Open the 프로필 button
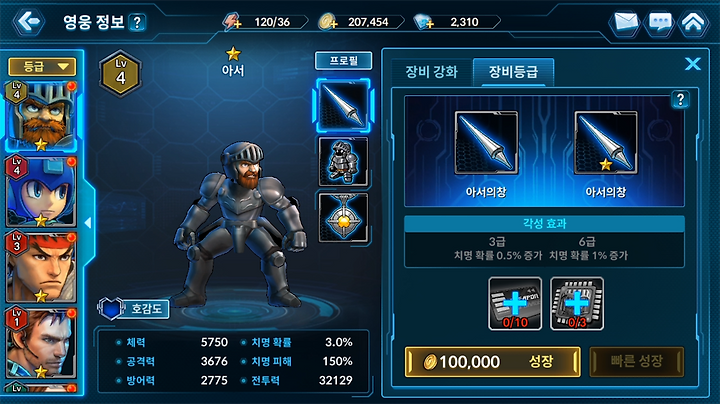 tap(343, 61)
